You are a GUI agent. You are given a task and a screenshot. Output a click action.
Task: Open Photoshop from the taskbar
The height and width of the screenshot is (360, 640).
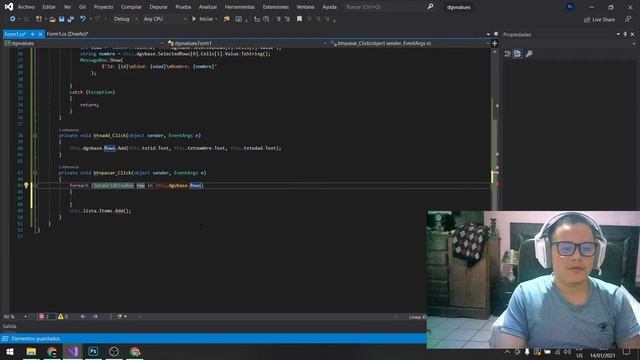tap(93, 351)
